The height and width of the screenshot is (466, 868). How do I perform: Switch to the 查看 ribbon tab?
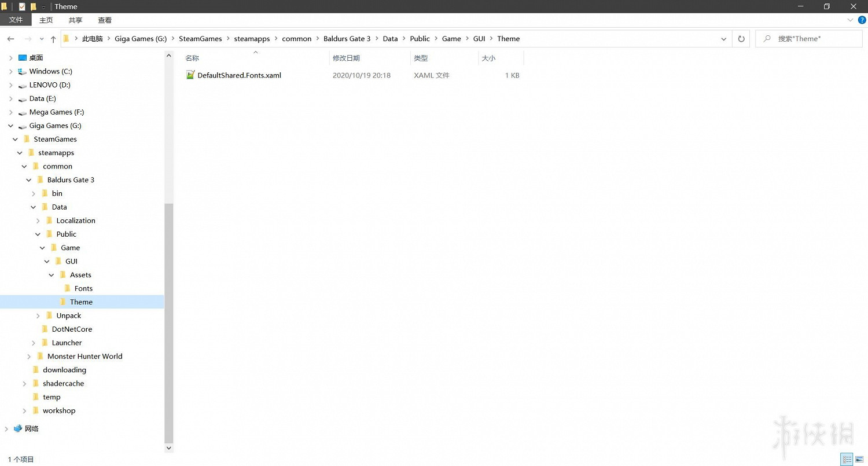[x=105, y=20]
